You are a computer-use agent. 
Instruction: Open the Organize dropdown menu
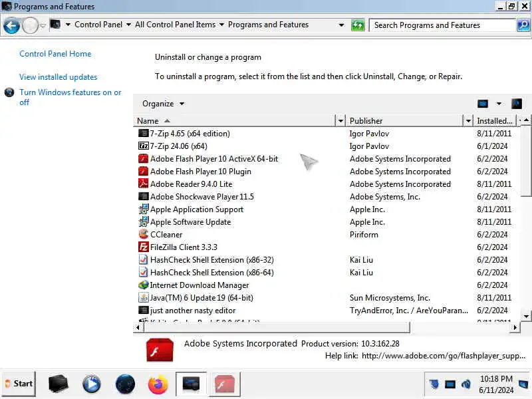163,104
